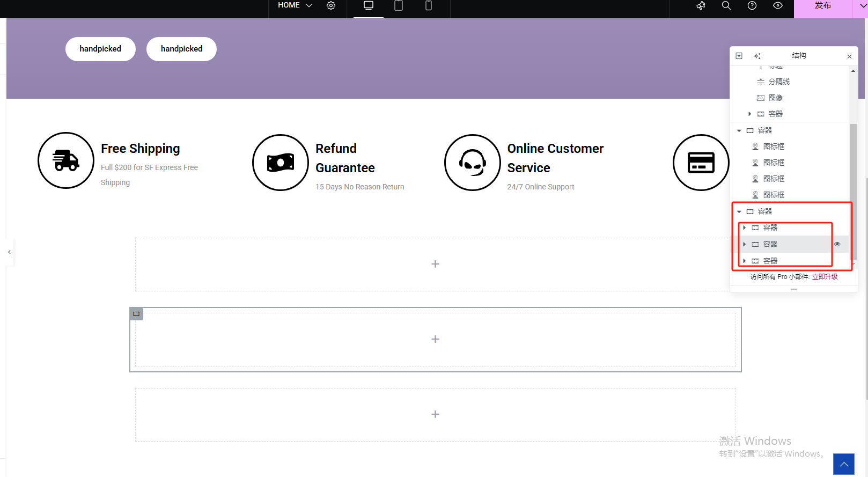Switch to desktop preview mode
This screenshot has width=868, height=477.
coord(369,5)
